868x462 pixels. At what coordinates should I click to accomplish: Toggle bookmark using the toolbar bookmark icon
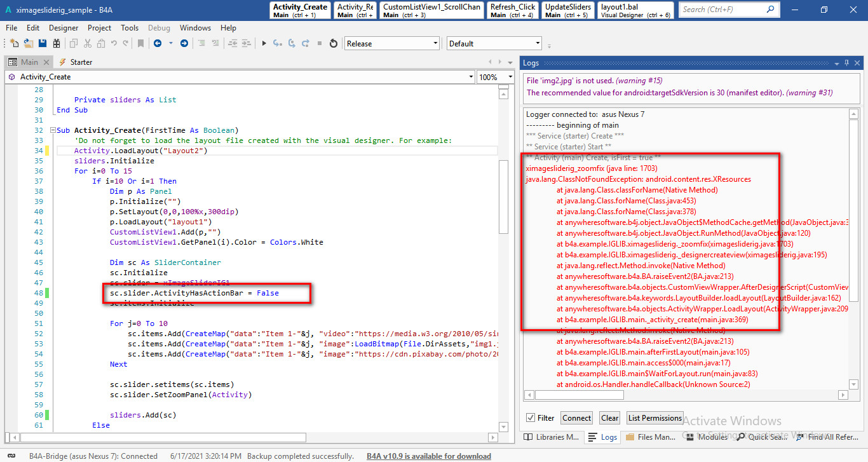[x=140, y=43]
